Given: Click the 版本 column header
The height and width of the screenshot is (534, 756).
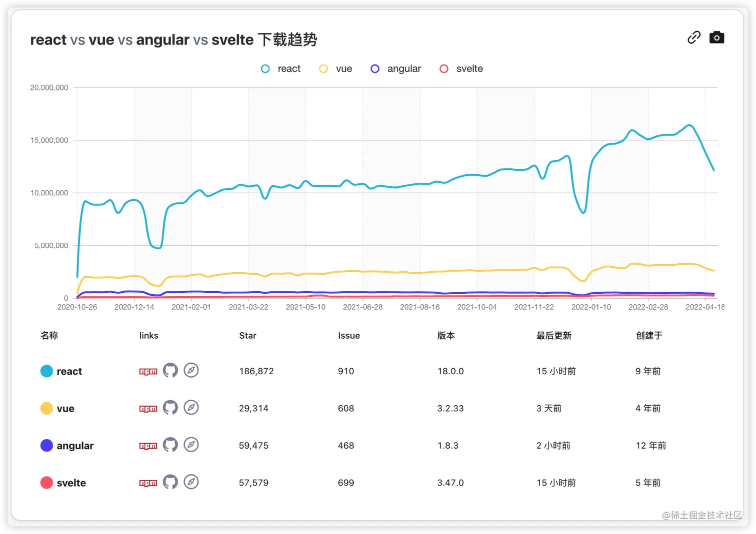Looking at the screenshot, I should click(446, 336).
